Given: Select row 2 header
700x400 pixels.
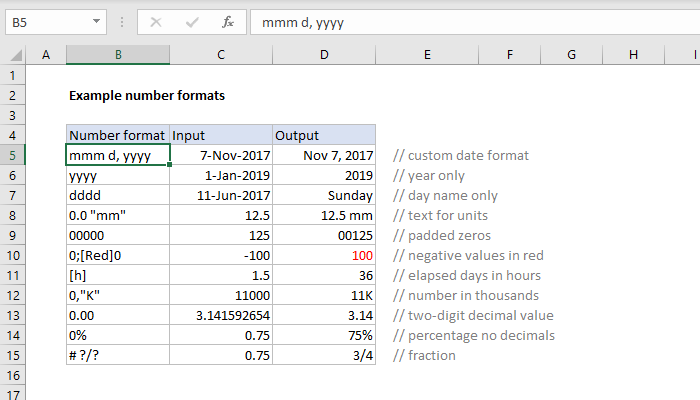Looking at the screenshot, I should click(12, 95).
